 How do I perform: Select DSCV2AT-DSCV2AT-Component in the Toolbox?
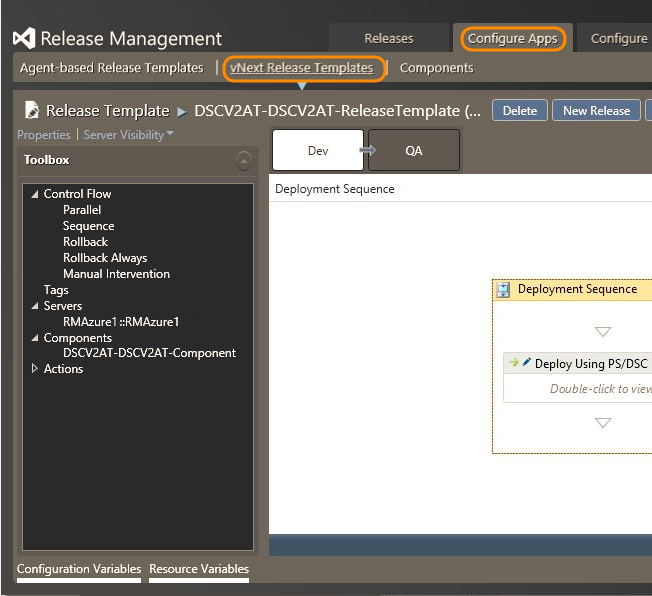tap(149, 353)
